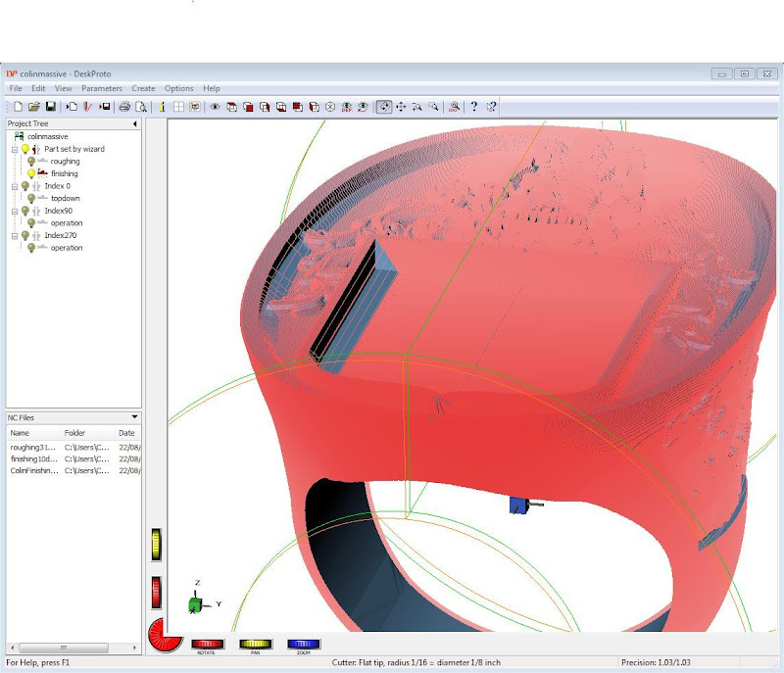Click the Help question mark toolbar icon

click(474, 106)
